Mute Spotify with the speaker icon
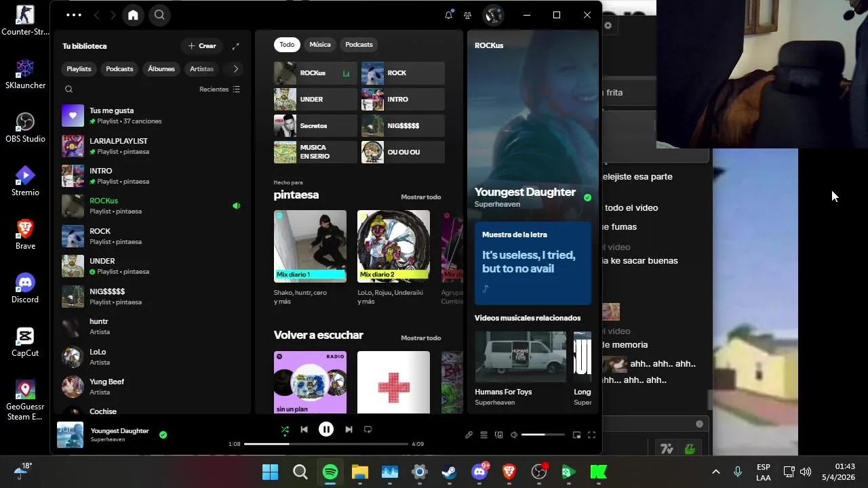Image resolution: width=868 pixels, height=488 pixels. [x=514, y=435]
